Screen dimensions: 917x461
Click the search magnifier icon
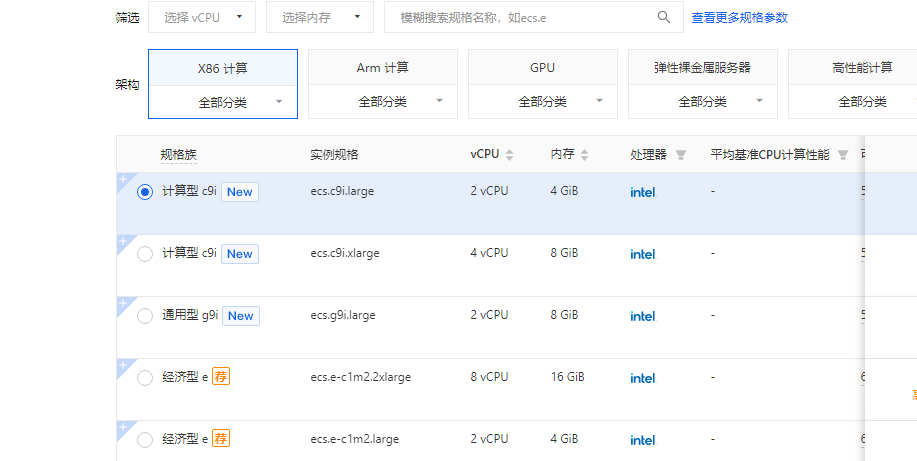664,17
